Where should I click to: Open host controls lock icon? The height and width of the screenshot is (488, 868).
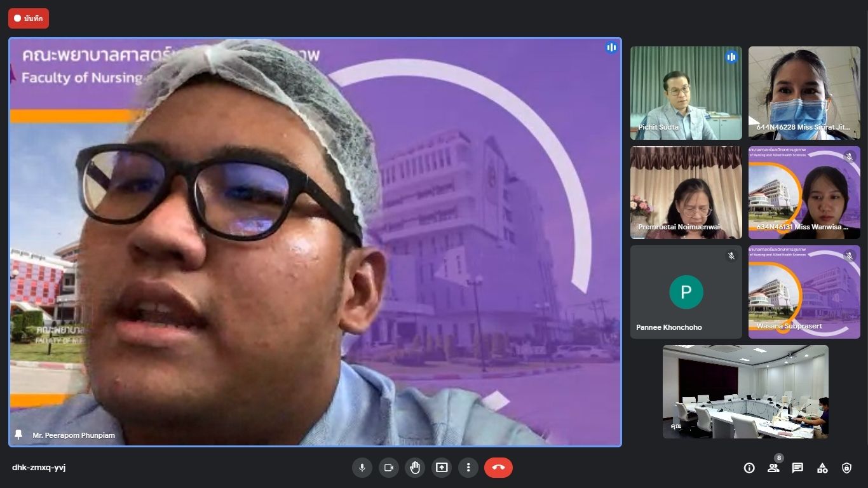click(x=846, y=468)
